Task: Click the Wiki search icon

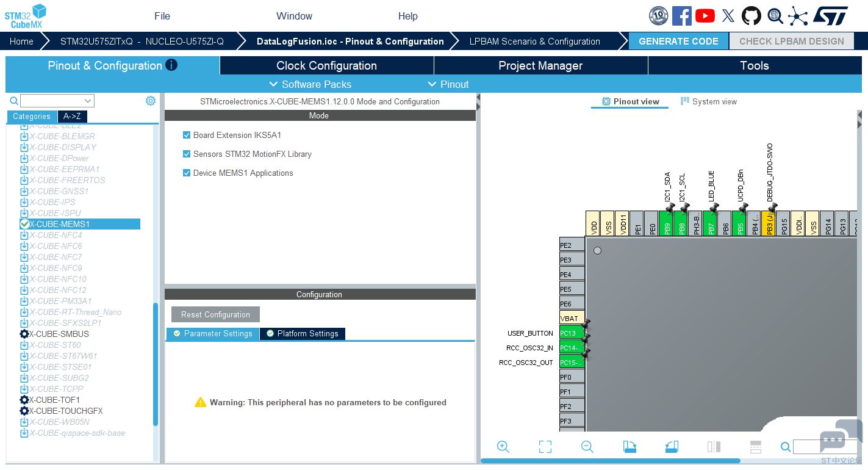Action: point(775,16)
